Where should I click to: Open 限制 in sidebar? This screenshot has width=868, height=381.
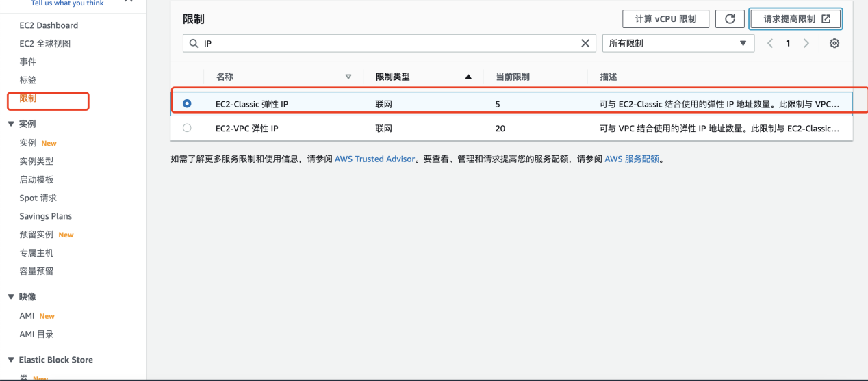[x=28, y=98]
